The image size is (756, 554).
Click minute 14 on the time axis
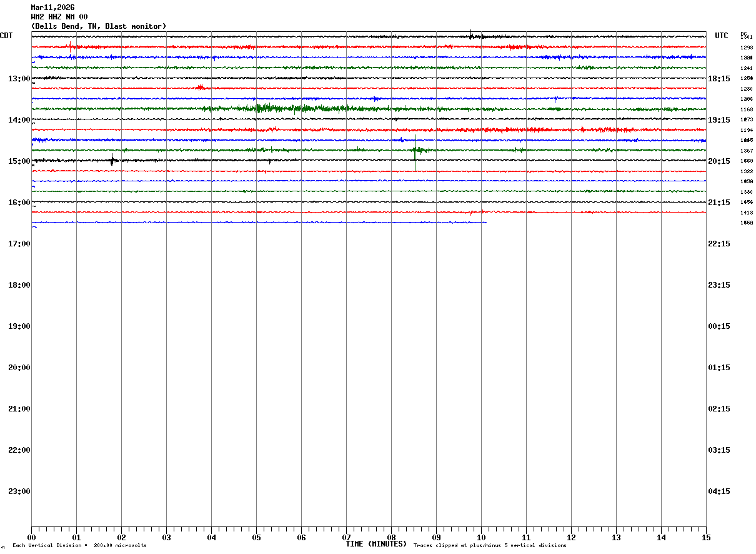tap(661, 538)
